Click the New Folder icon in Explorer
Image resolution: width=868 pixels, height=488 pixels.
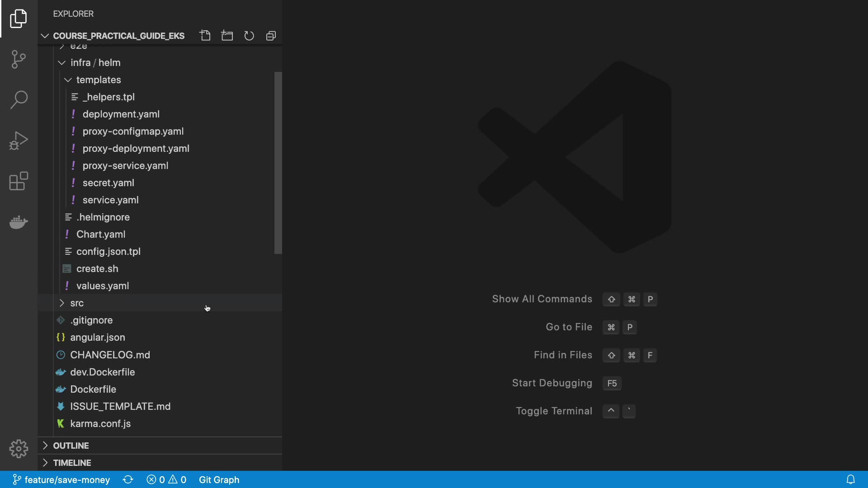(x=227, y=36)
